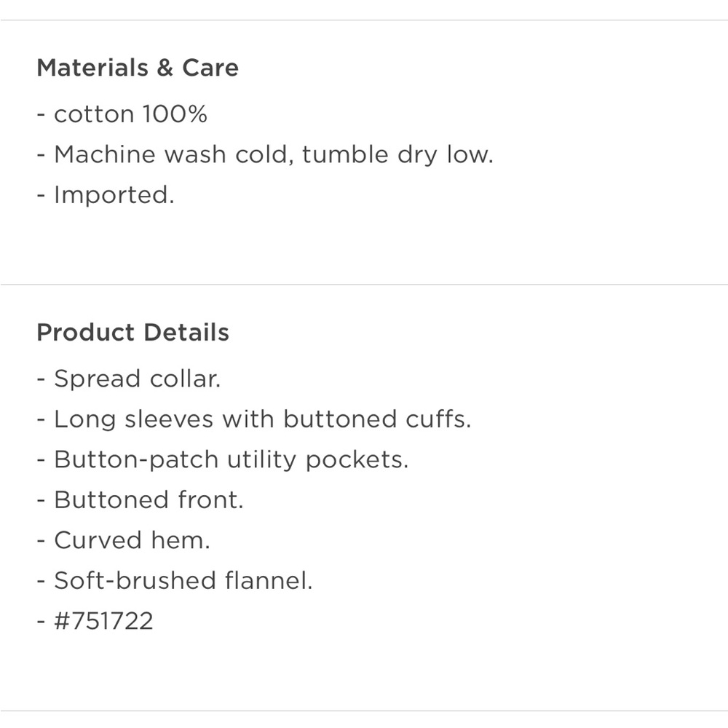The image size is (728, 728).
Task: Click the word Care in the heading
Action: click(210, 68)
